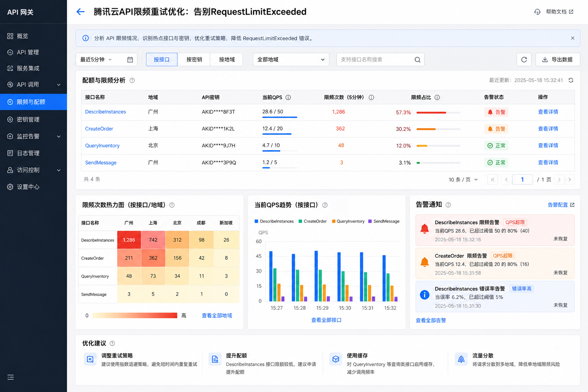View details for the CreateOrder row
The height and width of the screenshot is (392, 588).
tap(548, 129)
